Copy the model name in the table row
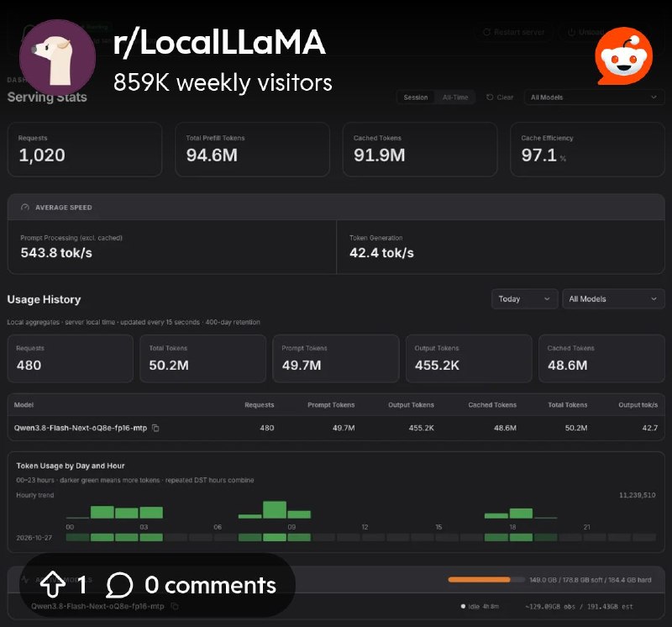The image size is (672, 627). [155, 428]
